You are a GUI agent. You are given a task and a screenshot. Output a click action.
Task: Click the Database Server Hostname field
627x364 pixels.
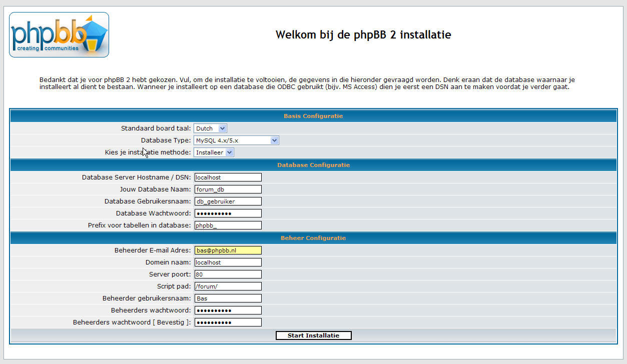tap(228, 177)
